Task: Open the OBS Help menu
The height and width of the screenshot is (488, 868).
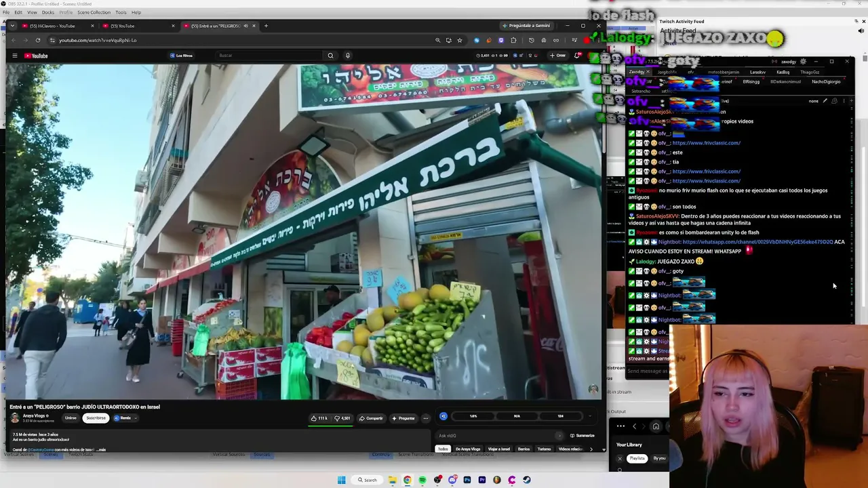Action: pyautogui.click(x=136, y=12)
